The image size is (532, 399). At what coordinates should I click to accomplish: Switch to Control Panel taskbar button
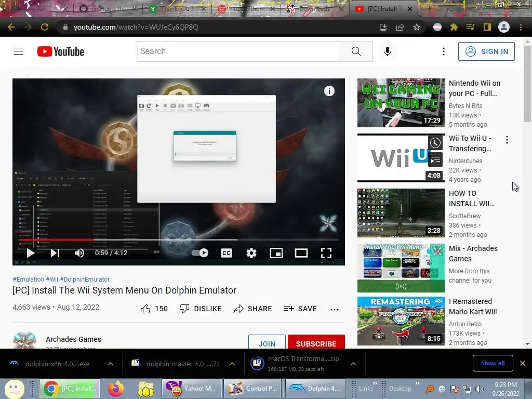(x=253, y=389)
